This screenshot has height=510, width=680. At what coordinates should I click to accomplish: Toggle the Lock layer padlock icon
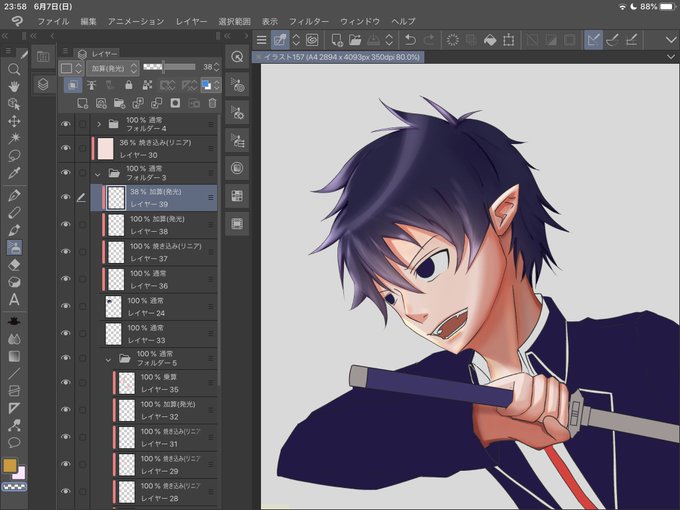coord(128,85)
